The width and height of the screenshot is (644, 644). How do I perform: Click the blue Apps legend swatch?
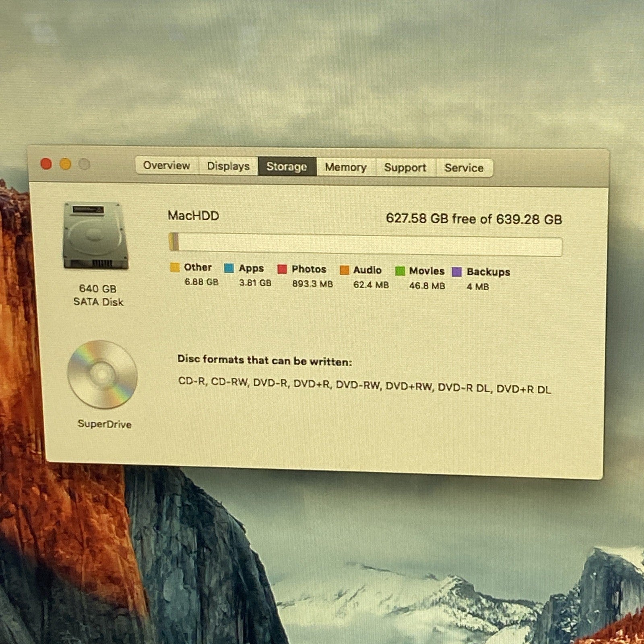(229, 268)
